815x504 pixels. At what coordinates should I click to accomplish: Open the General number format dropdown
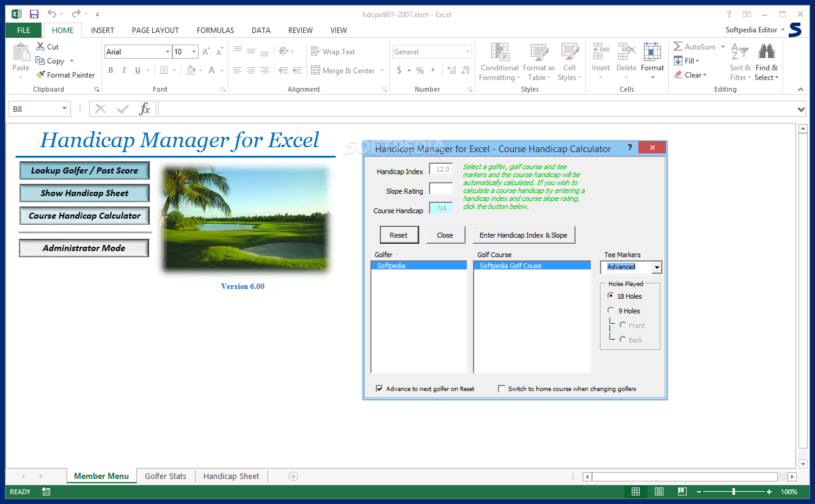click(x=468, y=52)
